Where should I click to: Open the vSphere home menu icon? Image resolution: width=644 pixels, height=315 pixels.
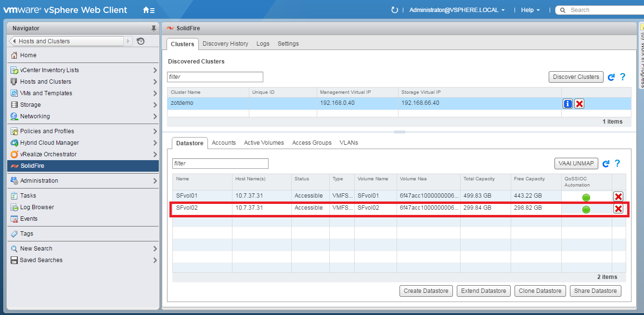(149, 10)
